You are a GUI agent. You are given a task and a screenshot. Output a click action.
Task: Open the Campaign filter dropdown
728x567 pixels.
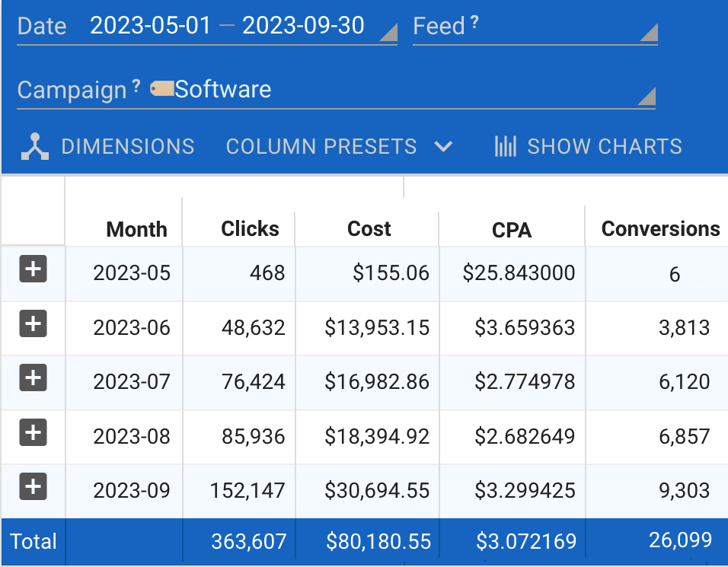pyautogui.click(x=645, y=96)
